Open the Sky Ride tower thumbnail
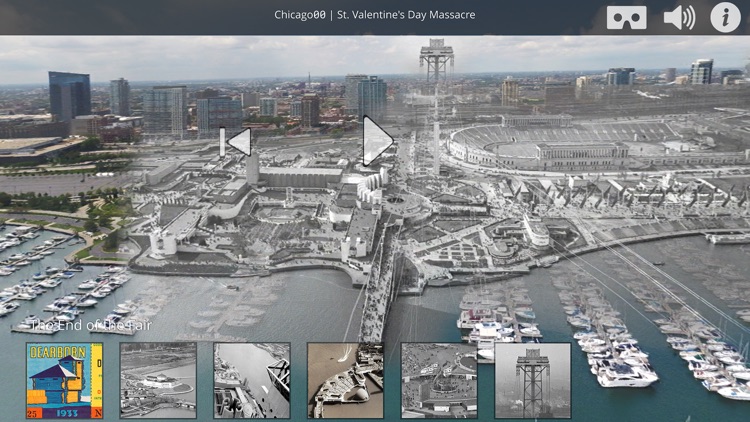750x422 pixels. tap(533, 381)
